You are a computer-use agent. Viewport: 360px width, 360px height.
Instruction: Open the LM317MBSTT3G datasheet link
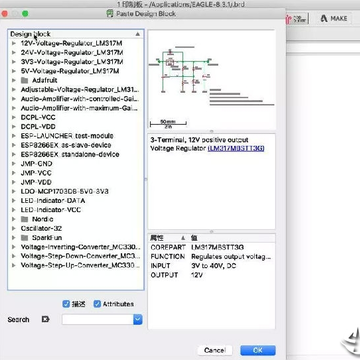click(236, 149)
